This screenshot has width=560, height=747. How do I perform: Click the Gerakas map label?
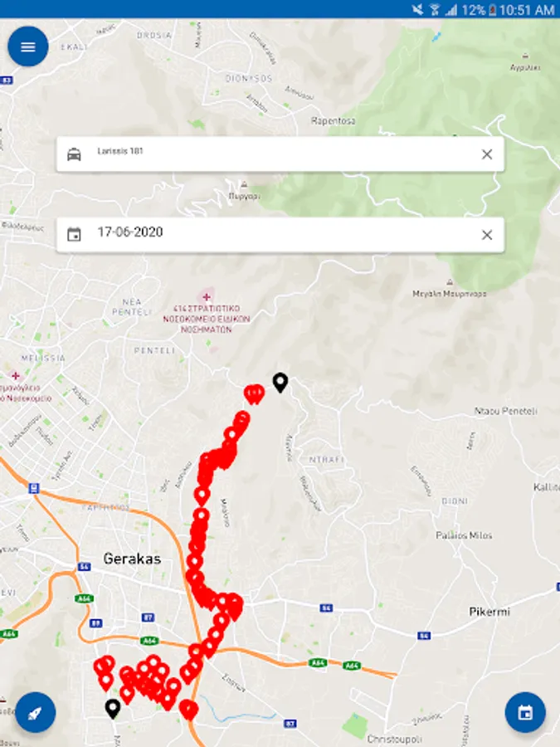tap(132, 559)
